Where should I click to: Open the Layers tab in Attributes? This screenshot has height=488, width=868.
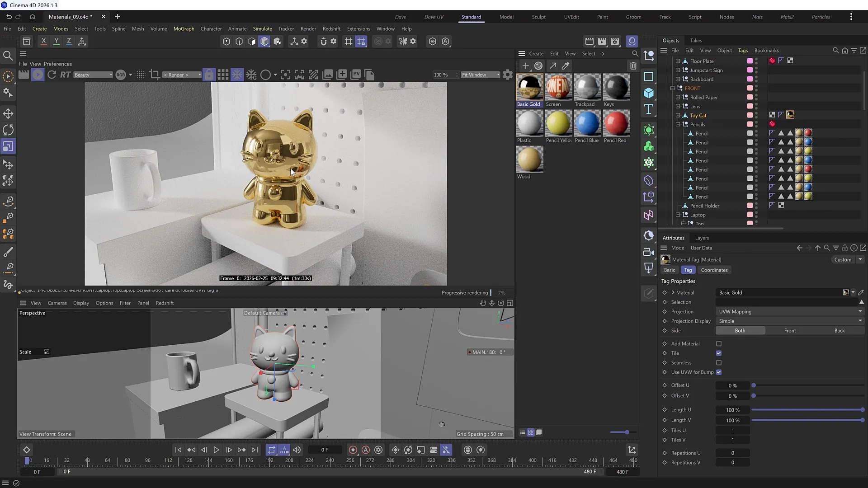702,238
